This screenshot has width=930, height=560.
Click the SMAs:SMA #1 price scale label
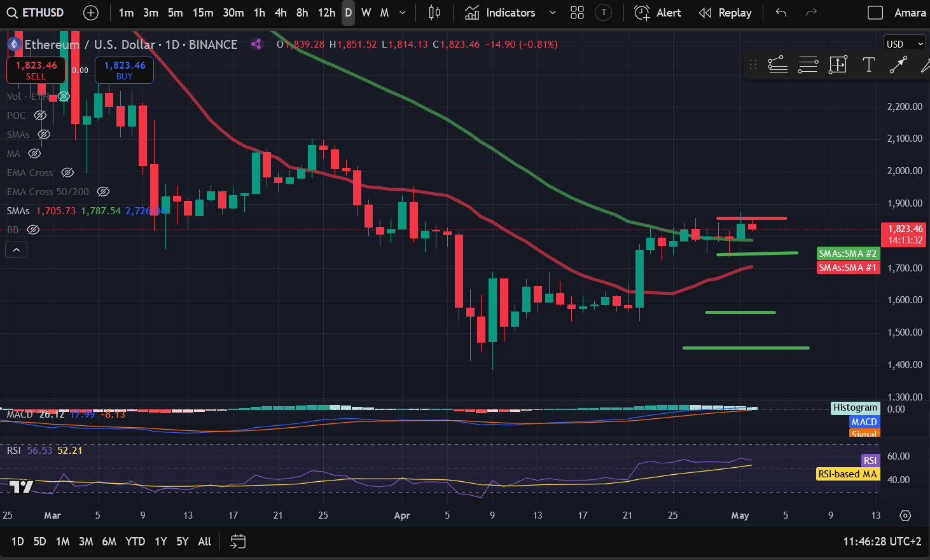[848, 268]
